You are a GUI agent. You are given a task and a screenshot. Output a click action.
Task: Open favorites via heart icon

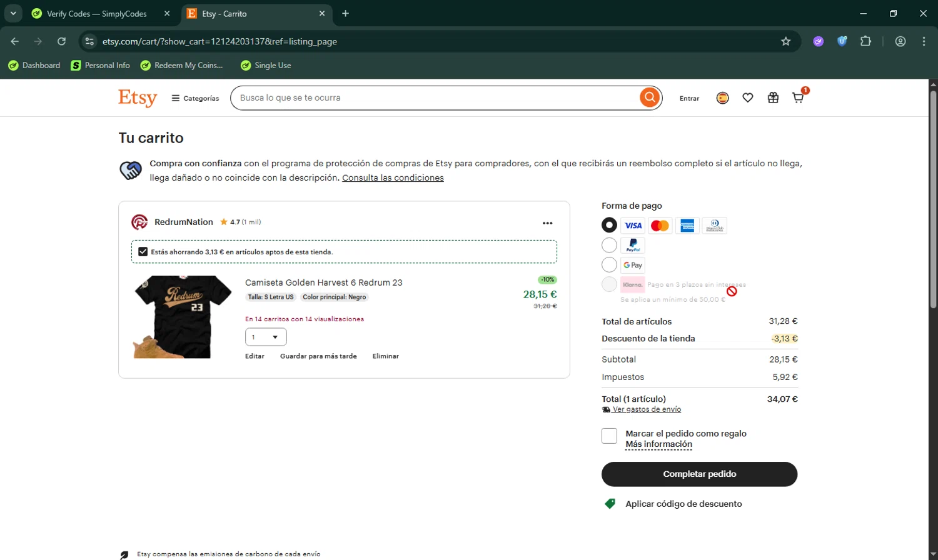click(x=747, y=98)
